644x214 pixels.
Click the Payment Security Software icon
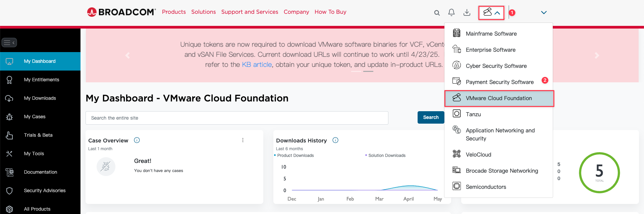457,81
